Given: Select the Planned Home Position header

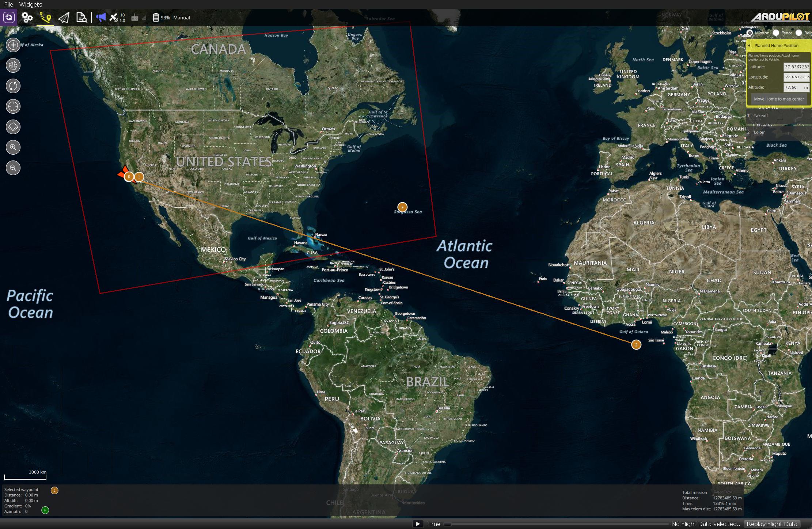Looking at the screenshot, I should 778,46.
